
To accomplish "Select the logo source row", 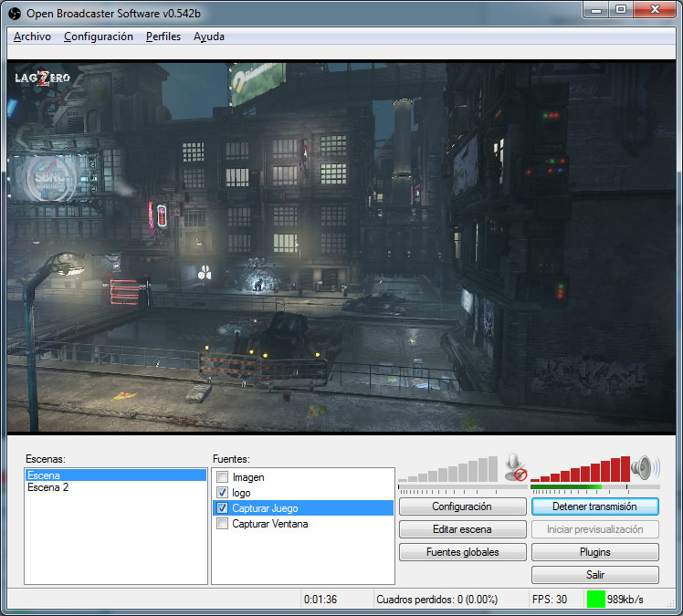I will [x=303, y=493].
